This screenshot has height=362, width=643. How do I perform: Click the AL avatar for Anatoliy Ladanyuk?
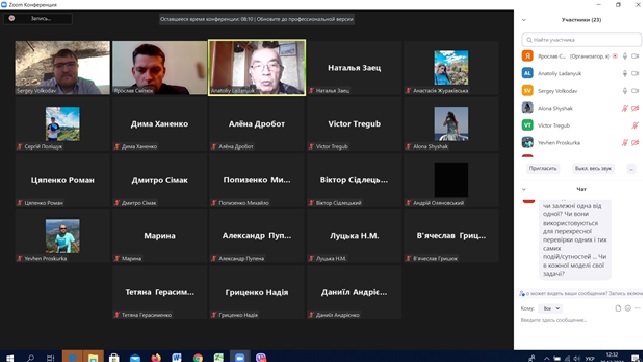pyautogui.click(x=527, y=73)
